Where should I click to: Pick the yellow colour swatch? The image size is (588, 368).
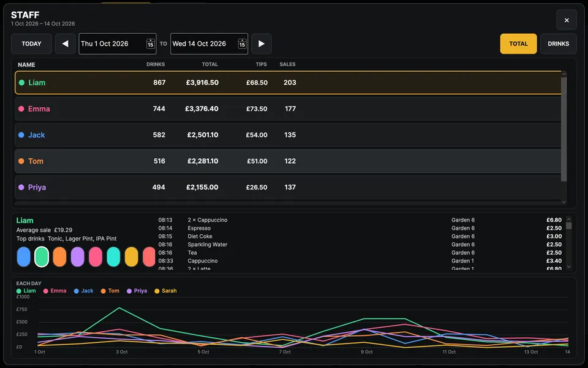point(132,257)
